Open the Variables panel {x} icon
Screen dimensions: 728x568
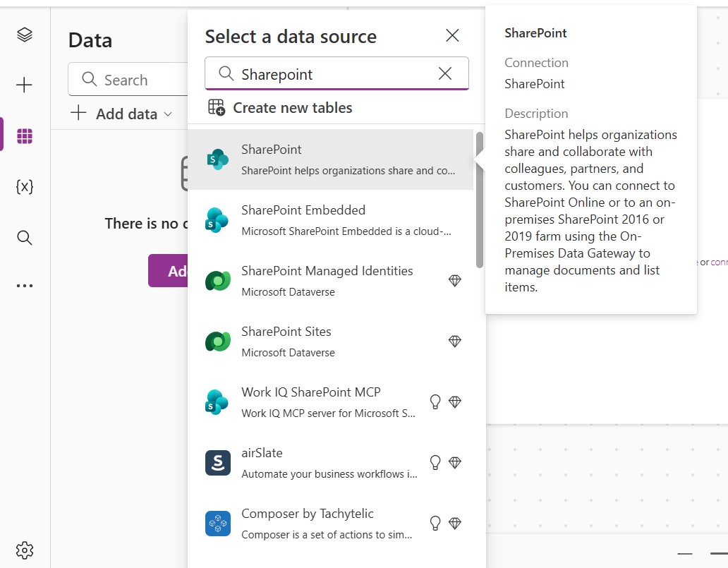[x=25, y=186]
